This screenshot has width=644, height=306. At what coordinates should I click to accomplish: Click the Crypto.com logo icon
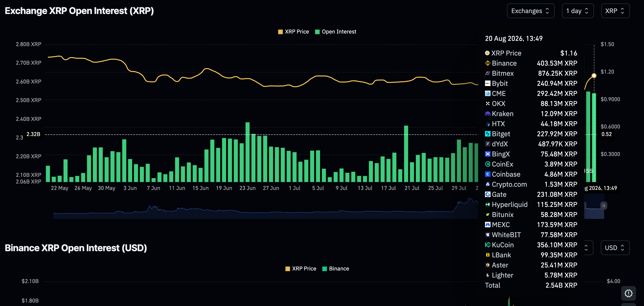pyautogui.click(x=488, y=184)
